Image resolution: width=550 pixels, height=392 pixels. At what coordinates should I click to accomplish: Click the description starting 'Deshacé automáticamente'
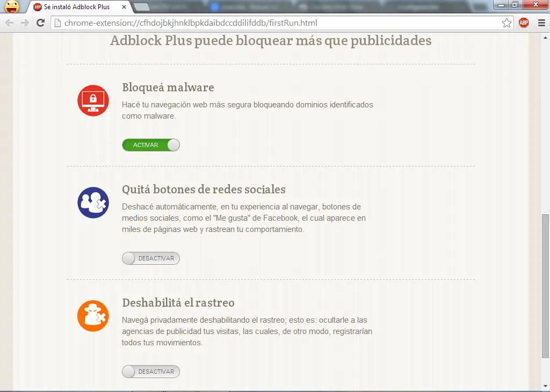[x=244, y=218]
